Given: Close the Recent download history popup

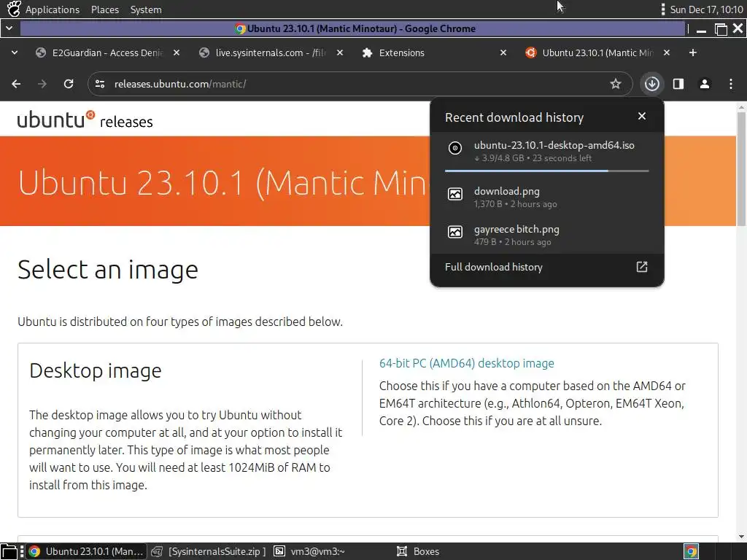Looking at the screenshot, I should point(642,116).
